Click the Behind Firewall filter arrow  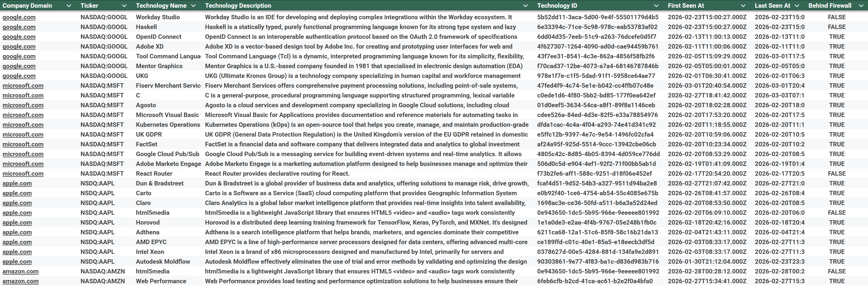(x=861, y=6)
